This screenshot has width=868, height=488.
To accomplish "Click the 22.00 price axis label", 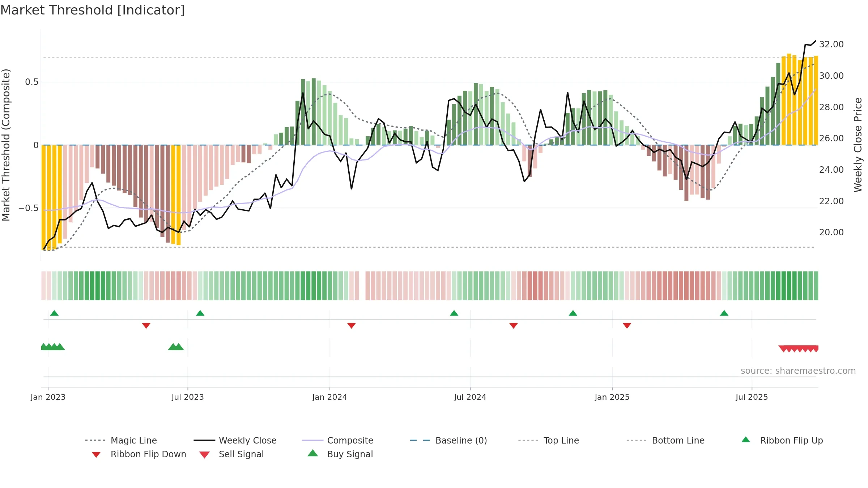I will coord(831,201).
